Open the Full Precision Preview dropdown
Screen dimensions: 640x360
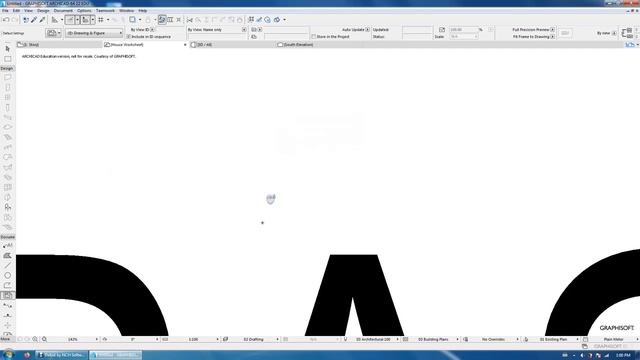pos(552,30)
